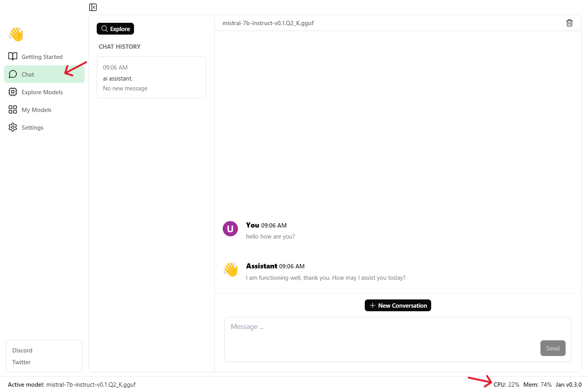Click the Assistant waving hand avatar
Image resolution: width=588 pixels, height=391 pixels.
(x=231, y=270)
